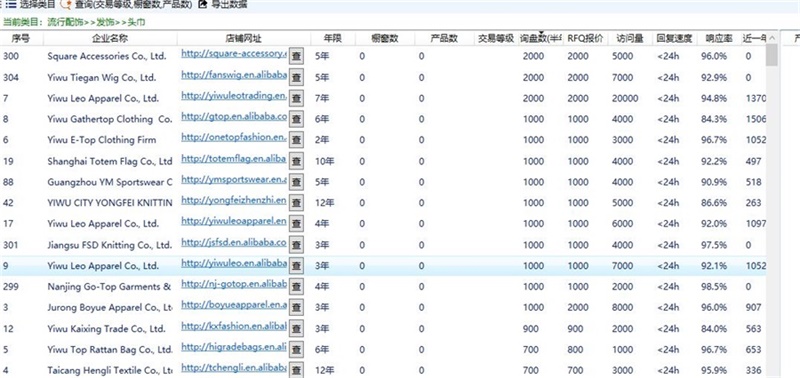The image size is (800, 378).
Task: Select 'Yiwu Tiegan Wig Co., Ltd.' cell
Action: tap(102, 78)
